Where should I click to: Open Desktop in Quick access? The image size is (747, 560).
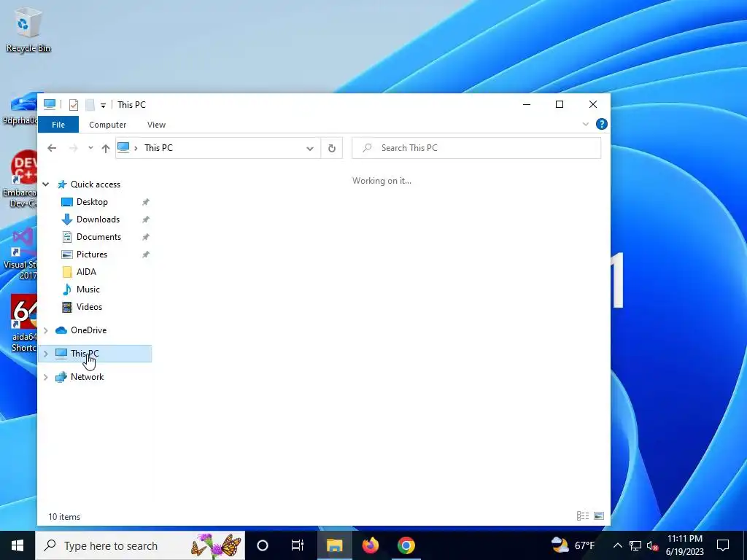tap(92, 202)
